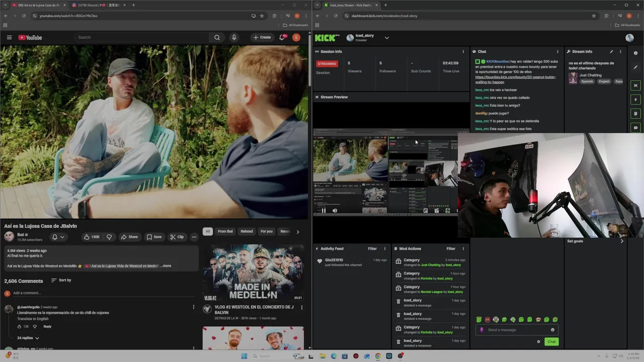Click Reply under JuanVergollo's comment
This screenshot has height=362, width=644.
(x=47, y=326)
